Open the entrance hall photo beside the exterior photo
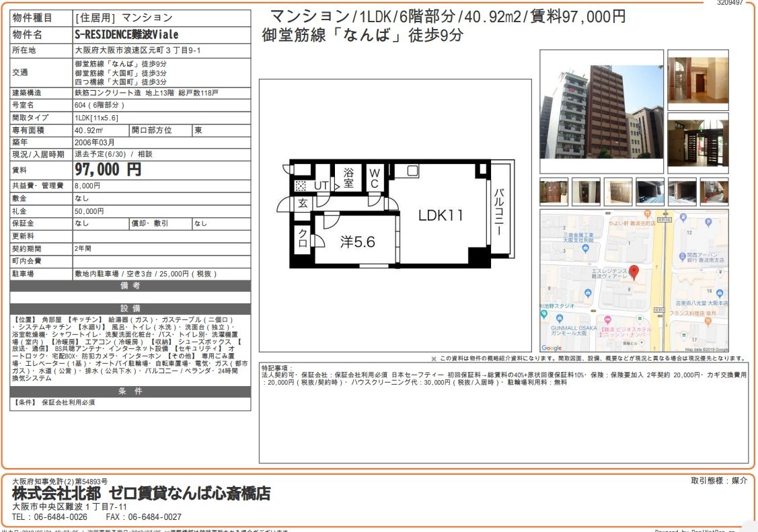 click(698, 80)
